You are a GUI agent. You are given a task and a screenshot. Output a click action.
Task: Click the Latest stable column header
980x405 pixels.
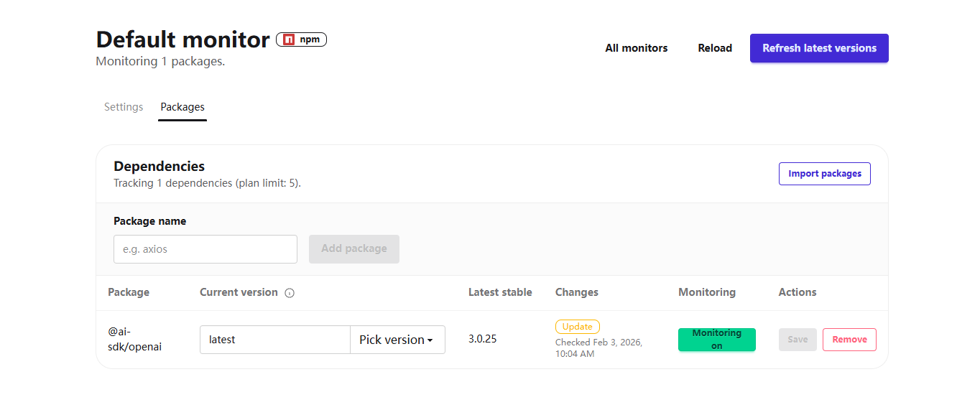tap(500, 292)
